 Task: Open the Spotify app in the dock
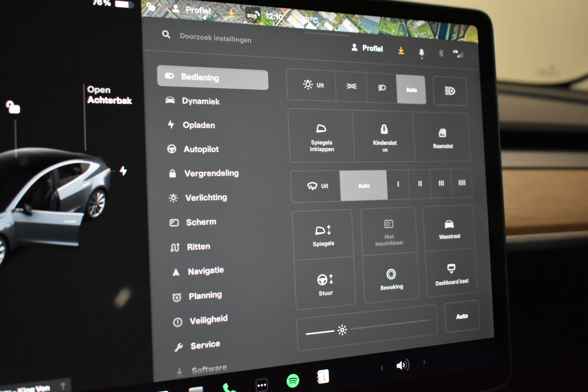tap(293, 381)
